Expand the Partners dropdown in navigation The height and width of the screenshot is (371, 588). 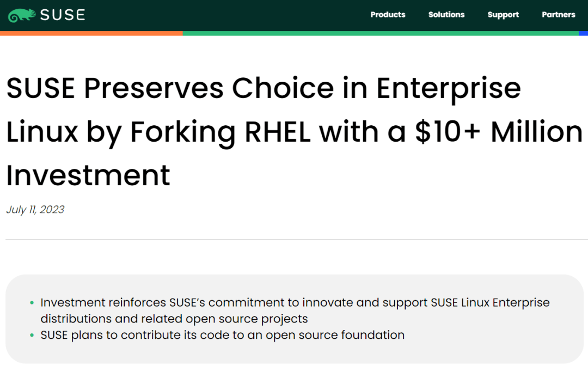click(558, 15)
